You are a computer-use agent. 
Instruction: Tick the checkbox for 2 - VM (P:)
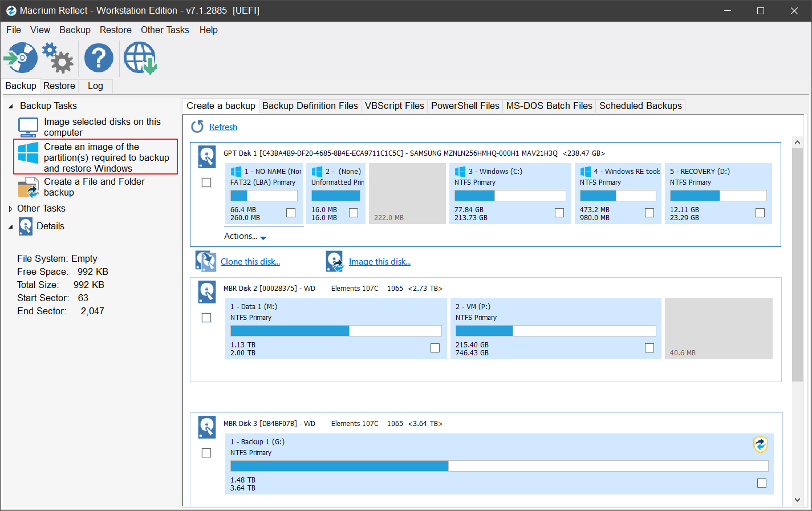click(x=649, y=348)
